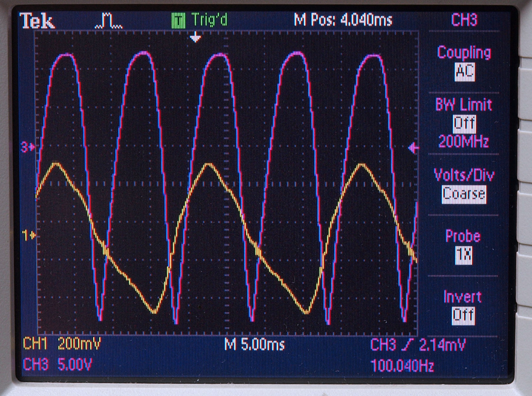Click the pulse acquisition mode icon
Viewport: 532px width, 396px height.
pyautogui.click(x=109, y=21)
